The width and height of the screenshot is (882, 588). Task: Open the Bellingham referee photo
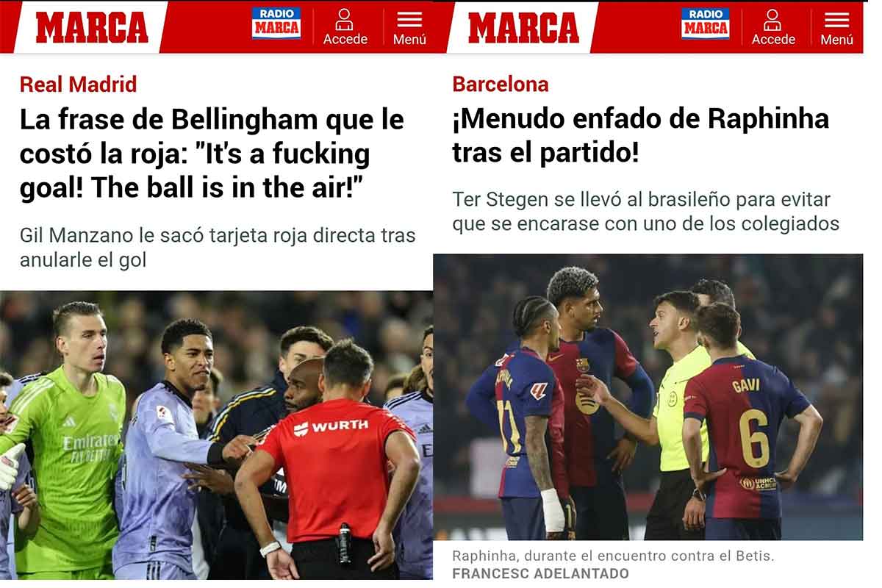tap(217, 435)
